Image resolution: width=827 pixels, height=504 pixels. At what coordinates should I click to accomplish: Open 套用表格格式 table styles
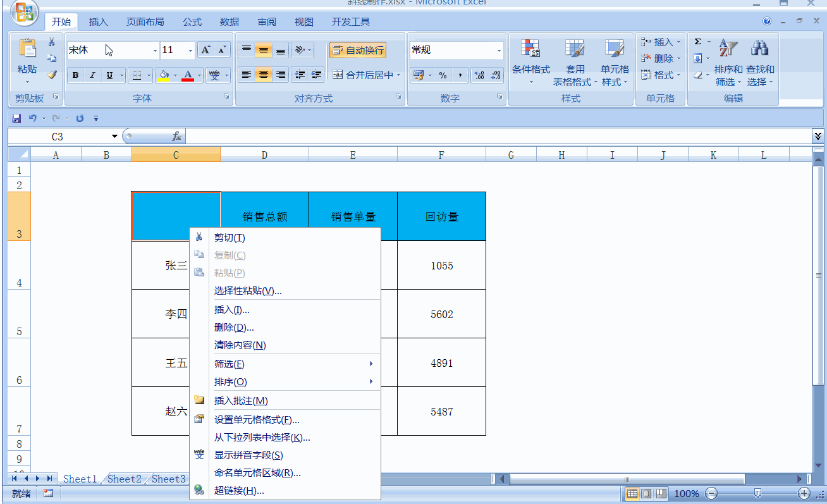575,62
